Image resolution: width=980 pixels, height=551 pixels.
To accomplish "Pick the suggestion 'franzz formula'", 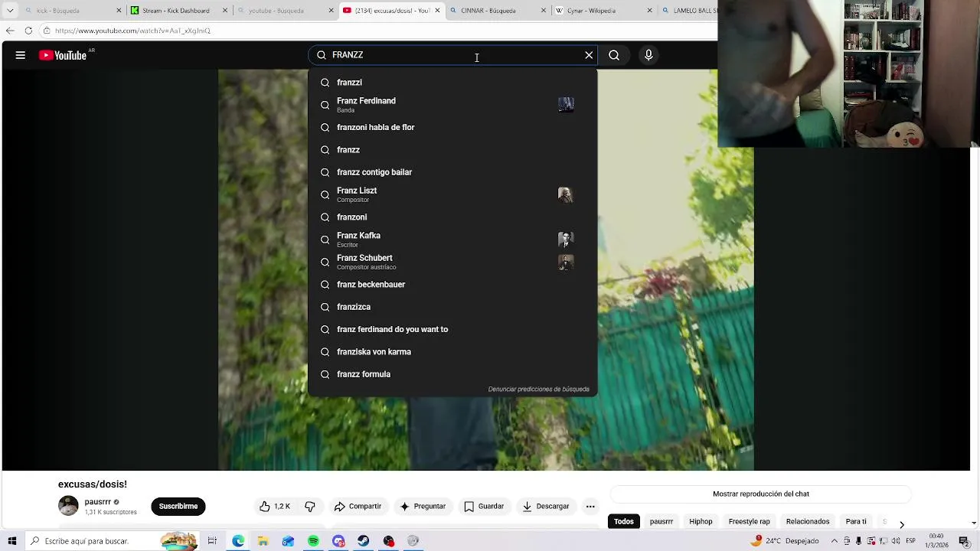I will [x=452, y=374].
